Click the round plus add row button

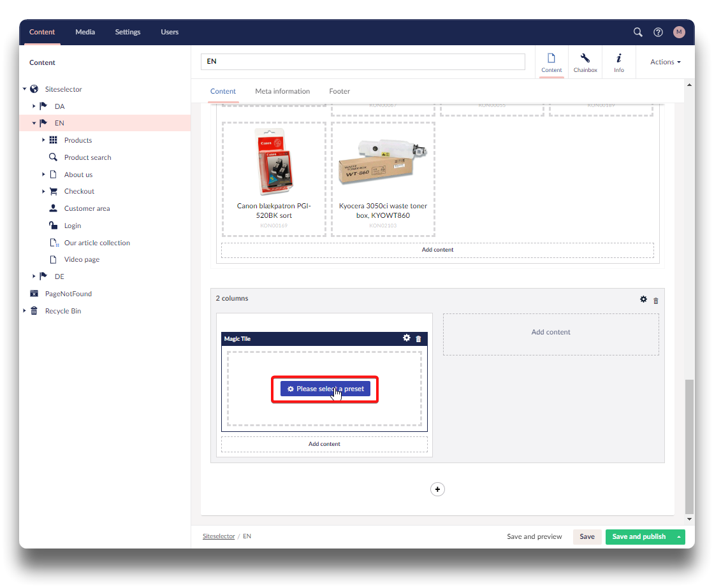pos(437,489)
